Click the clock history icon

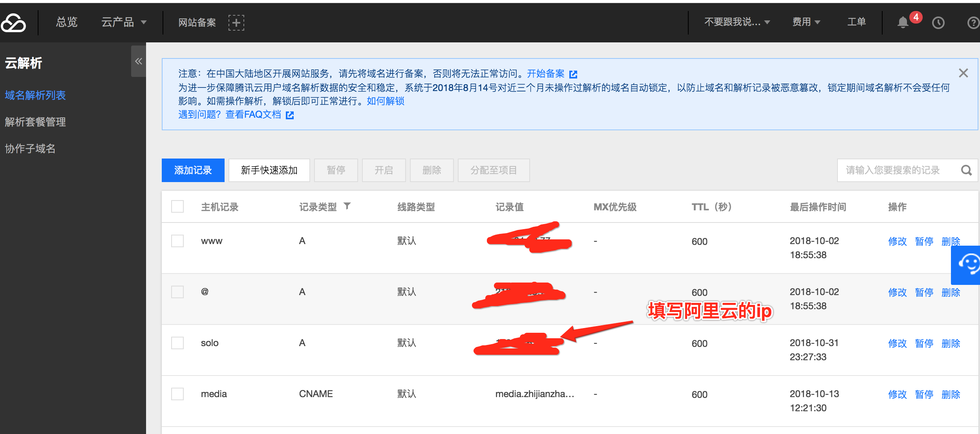[x=938, y=23]
